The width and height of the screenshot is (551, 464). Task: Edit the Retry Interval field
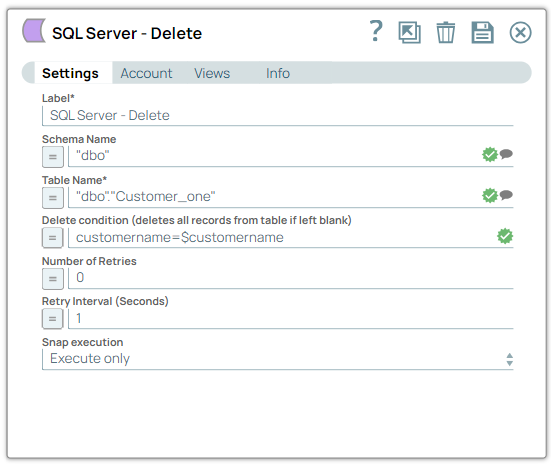291,318
